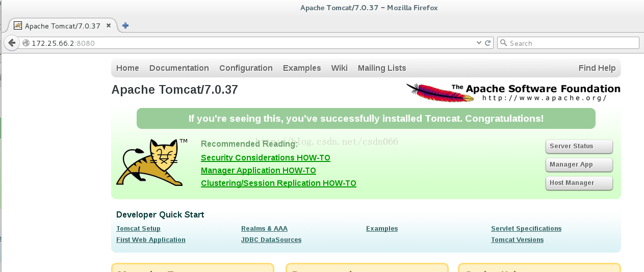The height and width of the screenshot is (272, 644).
Task: Focus the Search input field
Action: click(x=568, y=43)
